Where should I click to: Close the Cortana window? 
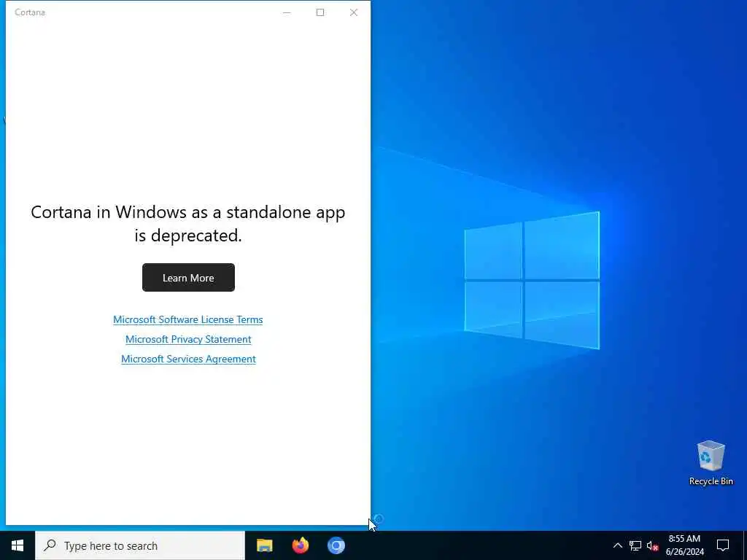tap(354, 12)
